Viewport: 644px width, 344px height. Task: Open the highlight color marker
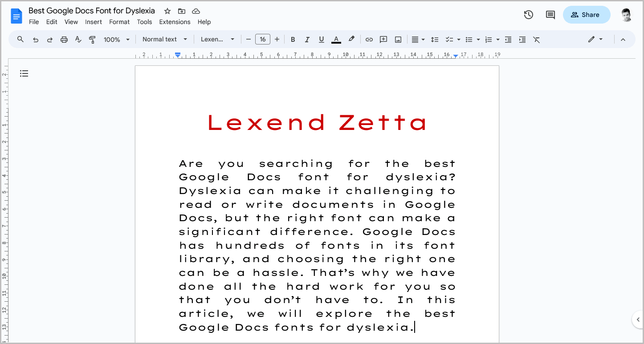click(351, 39)
